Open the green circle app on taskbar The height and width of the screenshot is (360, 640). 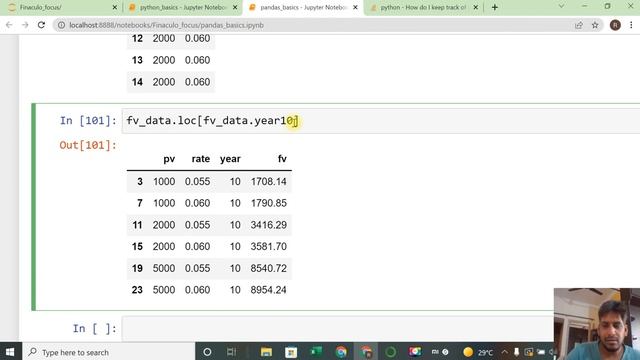pos(391,352)
